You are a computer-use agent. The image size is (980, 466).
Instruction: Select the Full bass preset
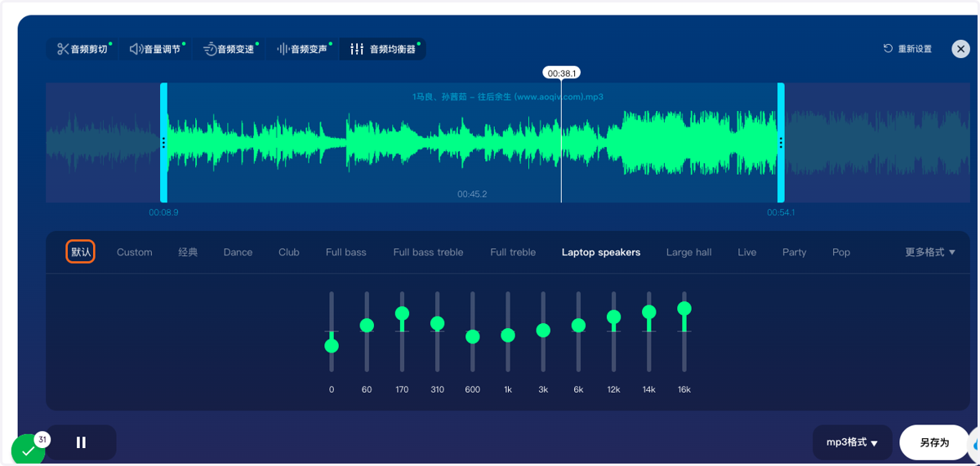point(346,252)
